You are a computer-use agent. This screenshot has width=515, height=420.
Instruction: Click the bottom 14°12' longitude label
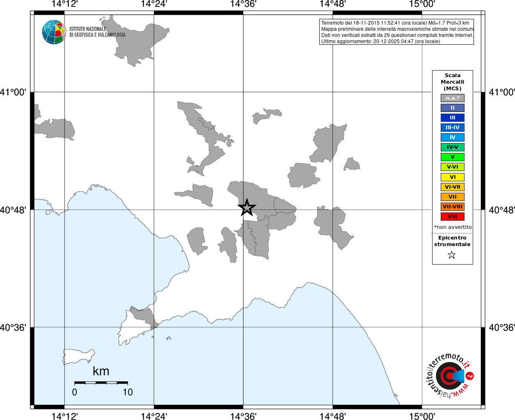(64, 416)
